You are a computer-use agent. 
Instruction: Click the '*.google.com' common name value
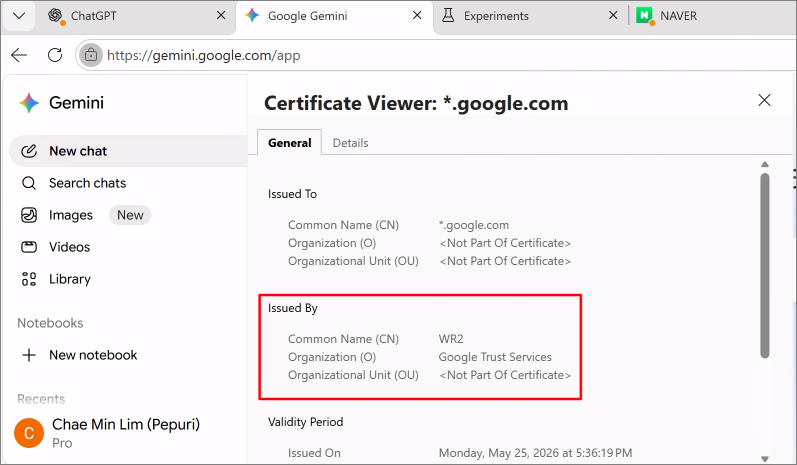pyautogui.click(x=474, y=225)
